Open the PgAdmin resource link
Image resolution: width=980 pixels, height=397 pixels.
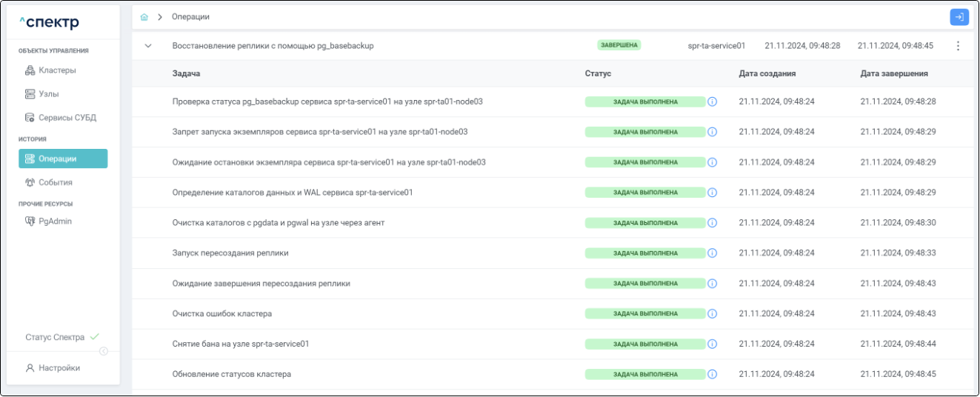(x=55, y=221)
